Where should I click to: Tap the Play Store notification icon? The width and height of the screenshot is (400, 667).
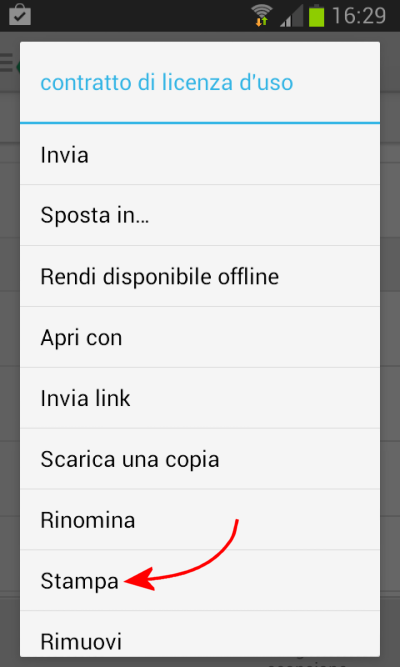20,14
